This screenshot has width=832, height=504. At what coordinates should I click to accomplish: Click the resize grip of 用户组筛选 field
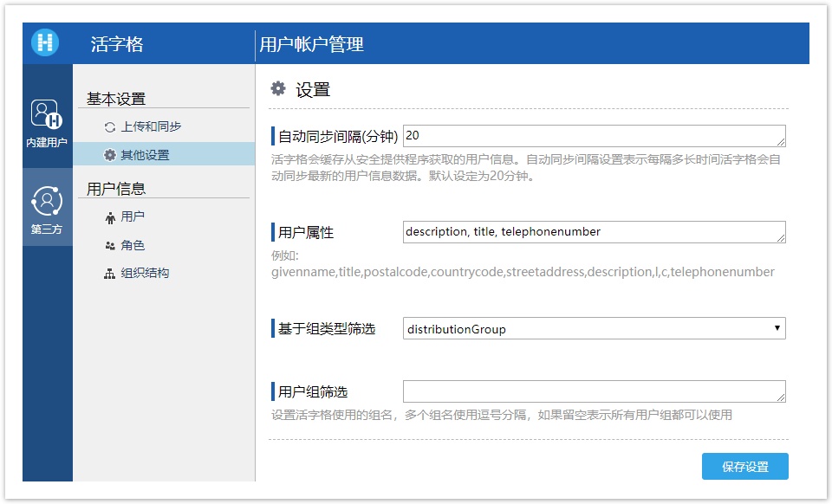pos(781,397)
